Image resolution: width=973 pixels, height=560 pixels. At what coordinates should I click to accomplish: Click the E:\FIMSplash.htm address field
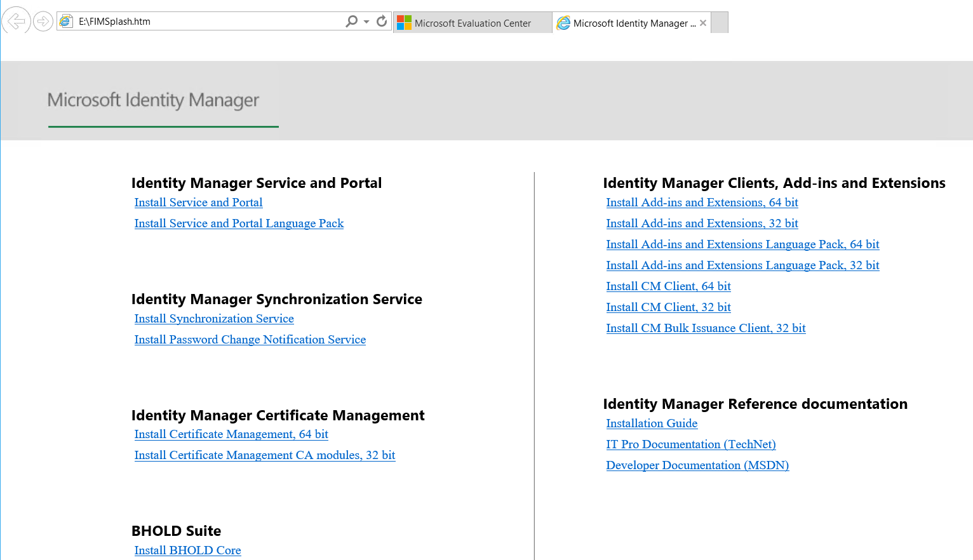coord(210,22)
